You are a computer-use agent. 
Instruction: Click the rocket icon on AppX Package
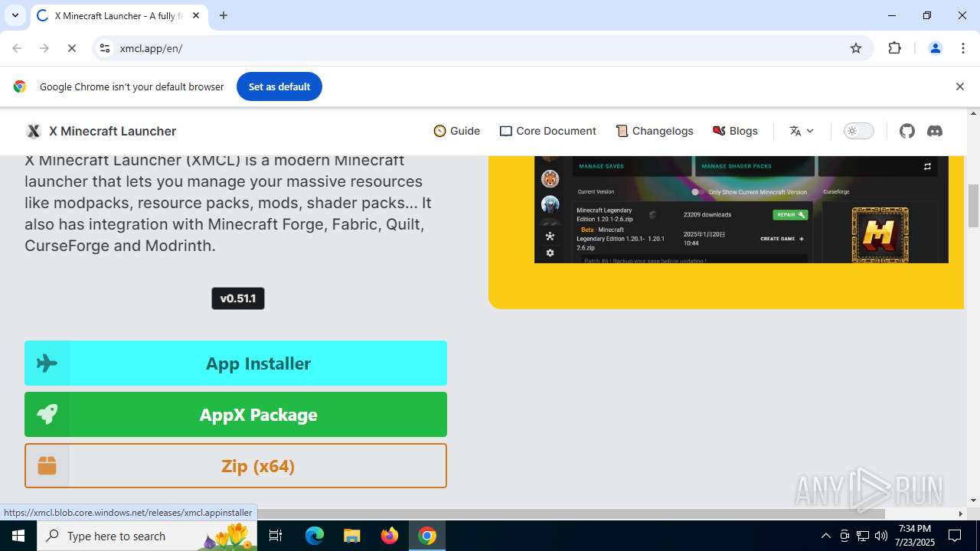(x=47, y=414)
